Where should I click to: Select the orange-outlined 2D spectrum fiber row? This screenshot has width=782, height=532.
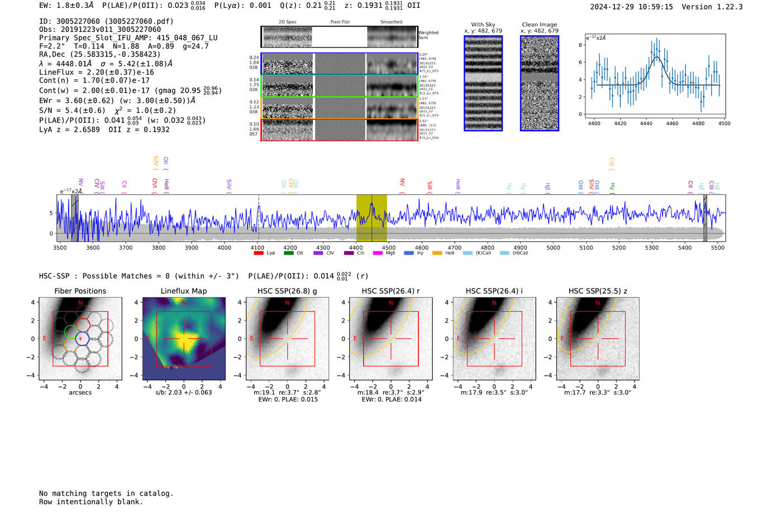(339, 108)
